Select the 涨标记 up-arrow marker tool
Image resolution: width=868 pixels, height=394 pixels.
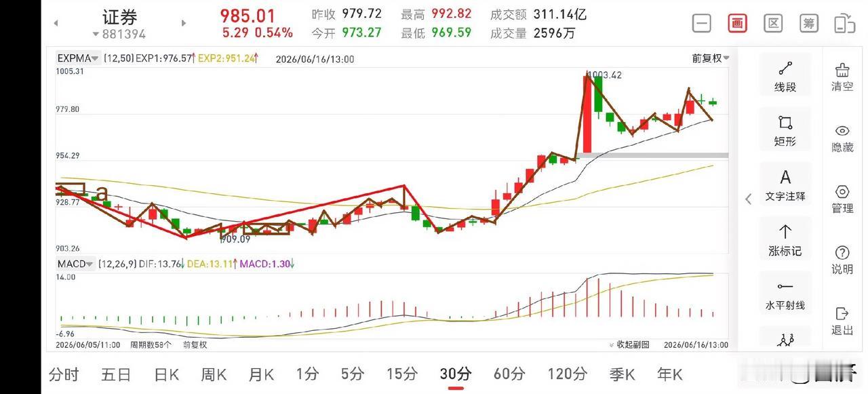click(785, 241)
